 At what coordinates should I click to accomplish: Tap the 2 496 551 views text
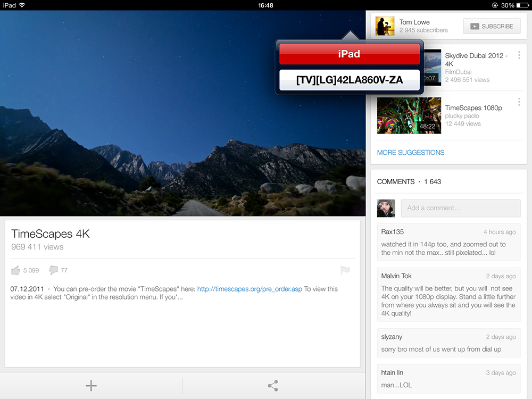467,80
